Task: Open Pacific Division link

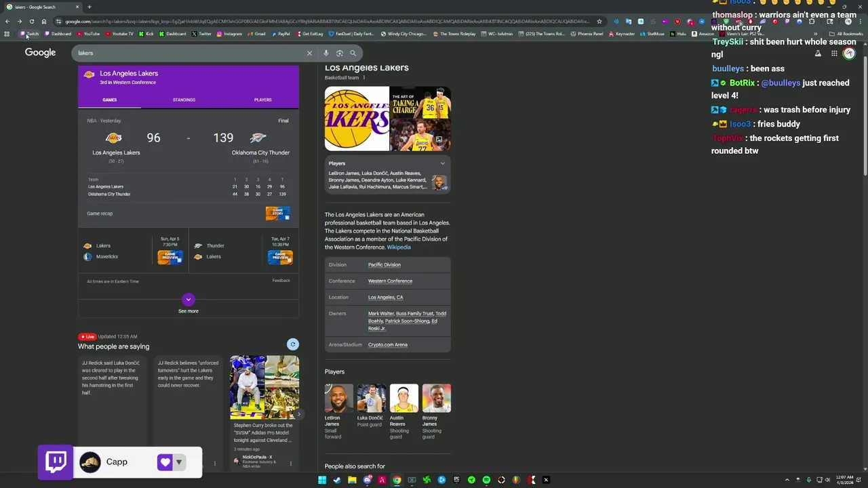Action: (384, 265)
